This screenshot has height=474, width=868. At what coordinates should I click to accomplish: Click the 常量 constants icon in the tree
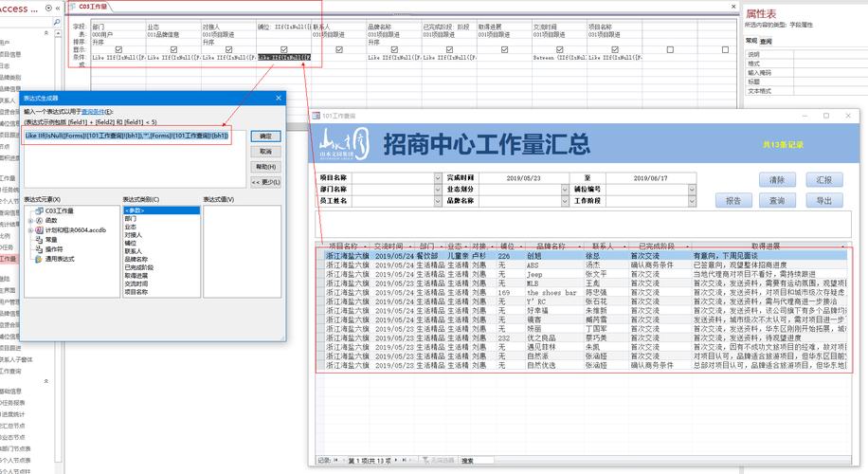coord(39,240)
